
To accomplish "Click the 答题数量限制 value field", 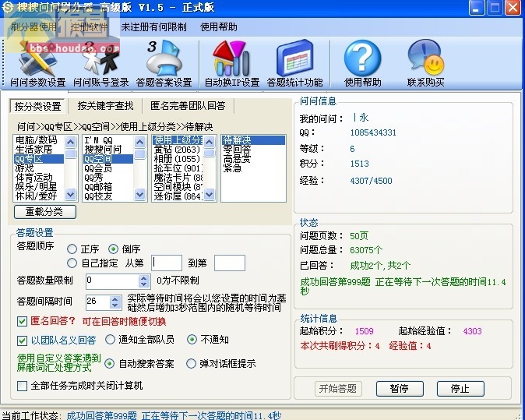I will coord(112,281).
